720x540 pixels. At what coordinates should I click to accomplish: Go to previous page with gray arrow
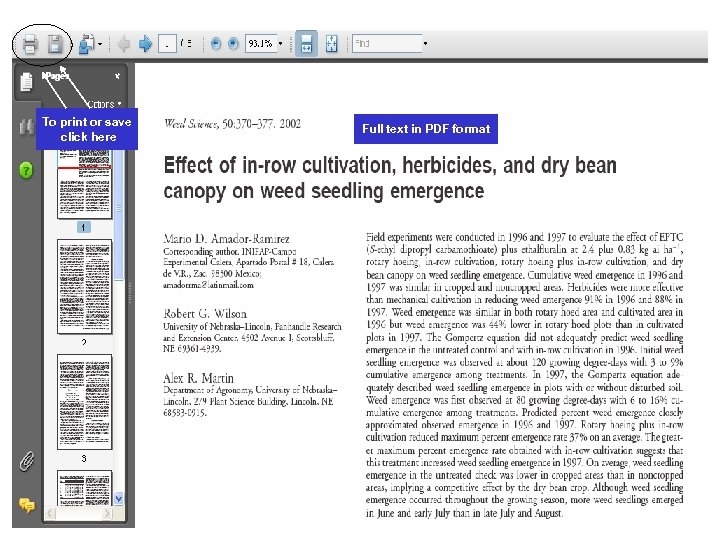coord(123,44)
